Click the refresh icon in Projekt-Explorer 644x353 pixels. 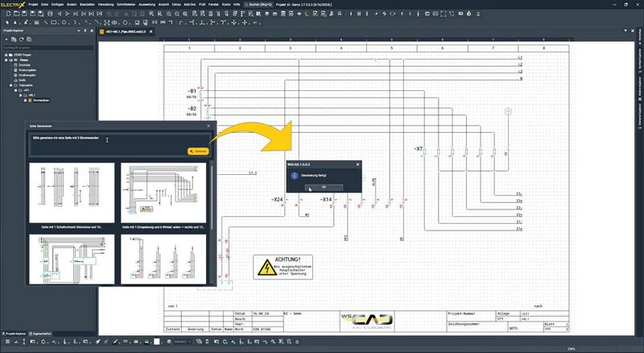point(22,39)
